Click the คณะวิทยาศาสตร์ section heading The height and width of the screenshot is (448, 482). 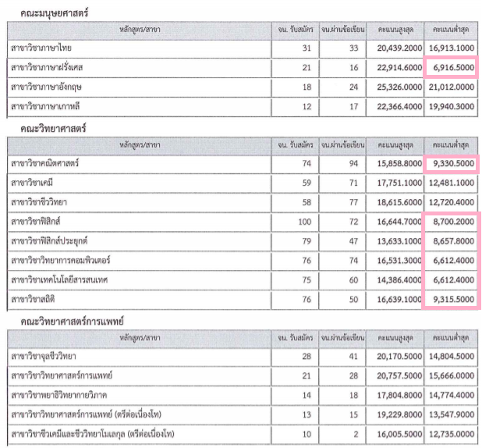point(53,128)
